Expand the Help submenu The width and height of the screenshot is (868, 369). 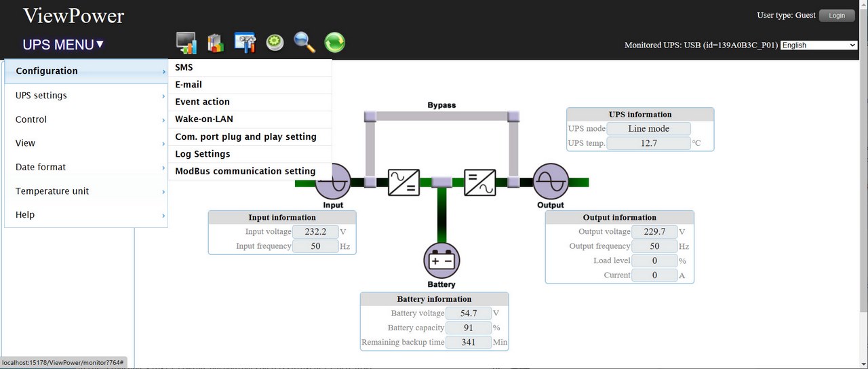[x=86, y=215]
